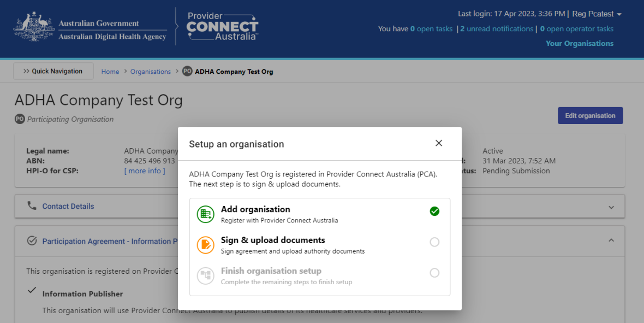Click the Active status value

(493, 151)
